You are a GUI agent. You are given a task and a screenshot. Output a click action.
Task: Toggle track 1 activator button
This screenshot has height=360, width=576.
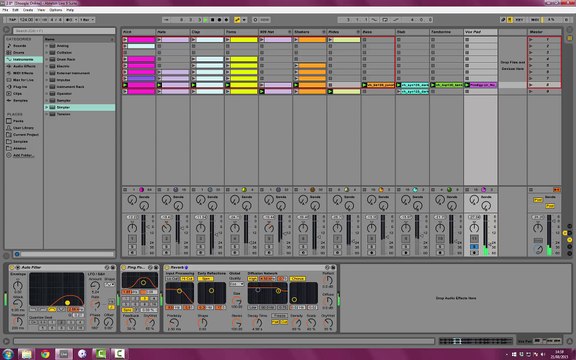click(x=132, y=239)
